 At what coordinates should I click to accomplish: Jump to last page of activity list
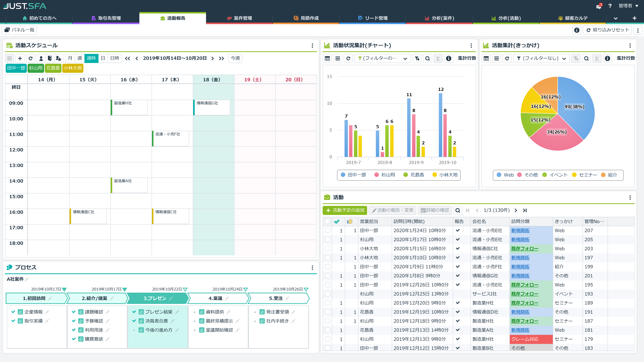(x=525, y=210)
